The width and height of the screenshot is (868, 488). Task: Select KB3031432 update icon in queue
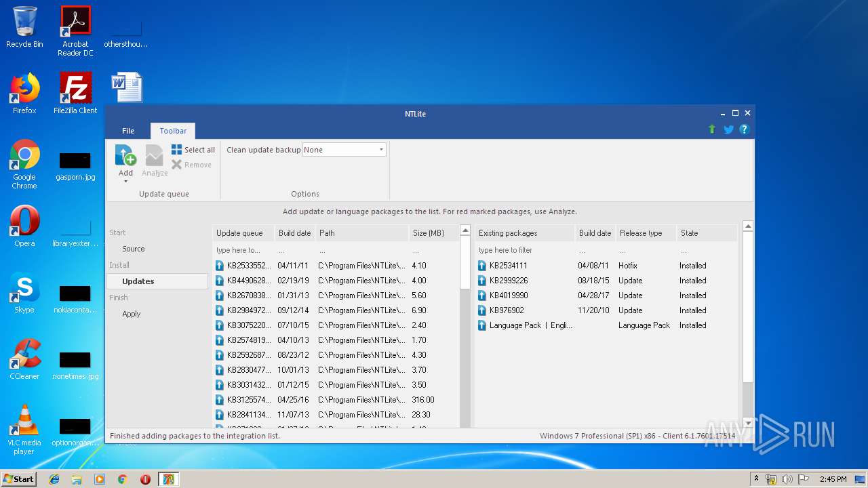click(220, 385)
